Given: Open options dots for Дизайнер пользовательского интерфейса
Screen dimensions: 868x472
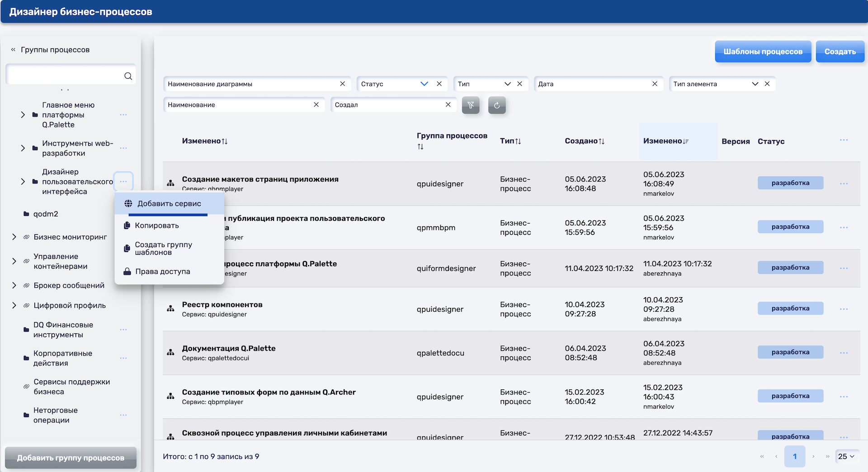Looking at the screenshot, I should coord(123,182).
